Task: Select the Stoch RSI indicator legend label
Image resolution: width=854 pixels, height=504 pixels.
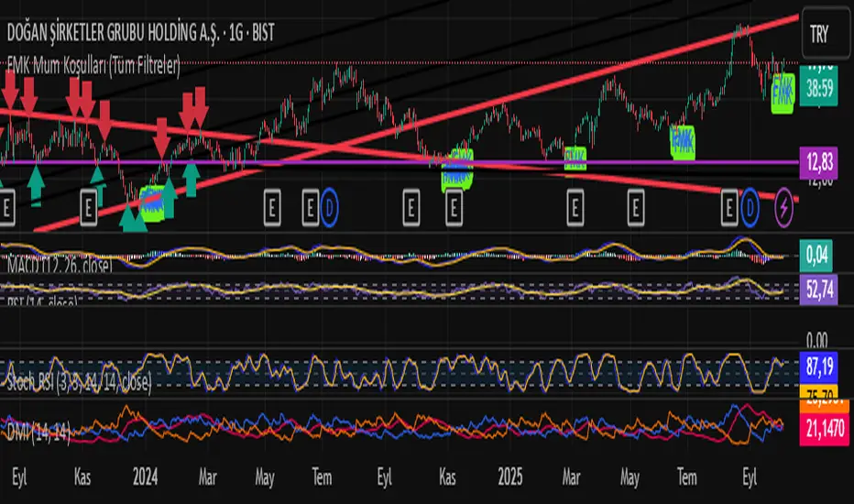Action: [79, 382]
